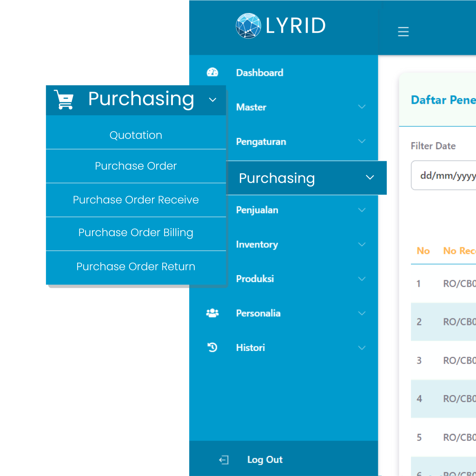This screenshot has height=476, width=476.
Task: Toggle the hamburger menu icon
Action: [403, 32]
